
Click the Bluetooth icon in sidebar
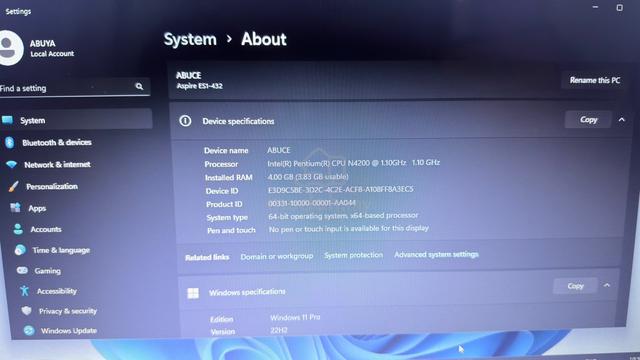tap(9, 142)
